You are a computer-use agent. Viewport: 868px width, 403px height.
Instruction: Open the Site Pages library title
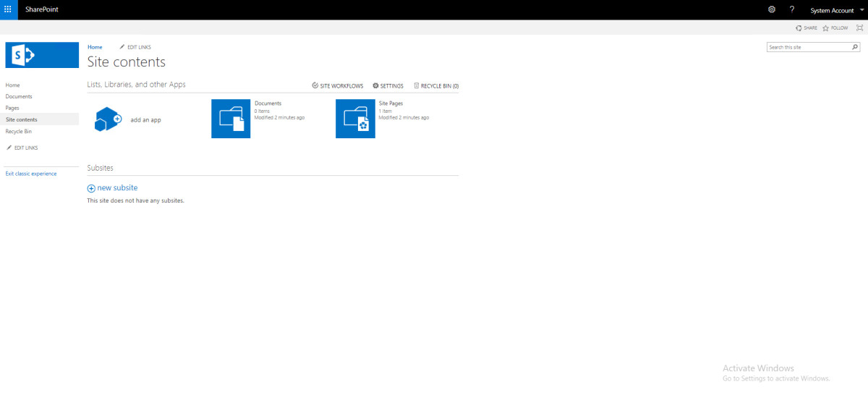pos(391,103)
